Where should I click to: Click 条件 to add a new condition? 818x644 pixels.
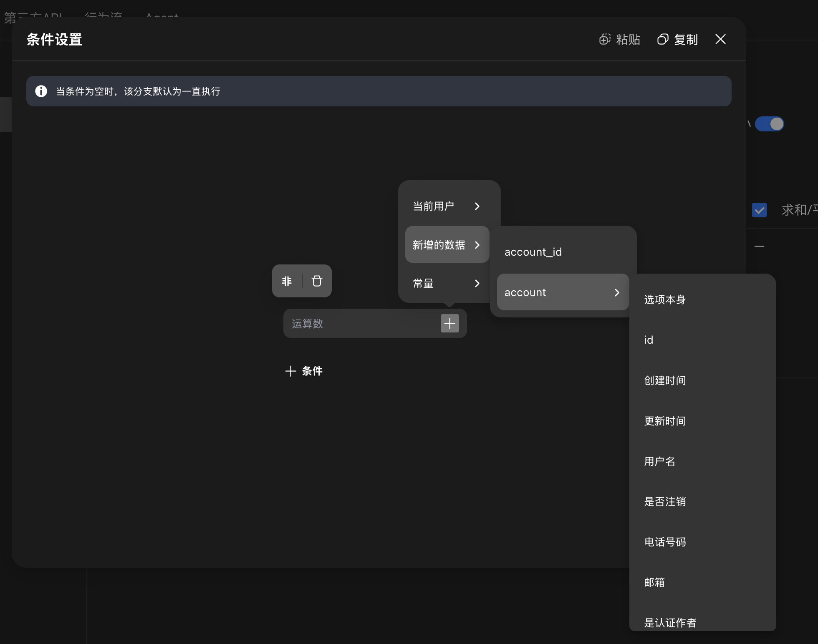coord(303,371)
